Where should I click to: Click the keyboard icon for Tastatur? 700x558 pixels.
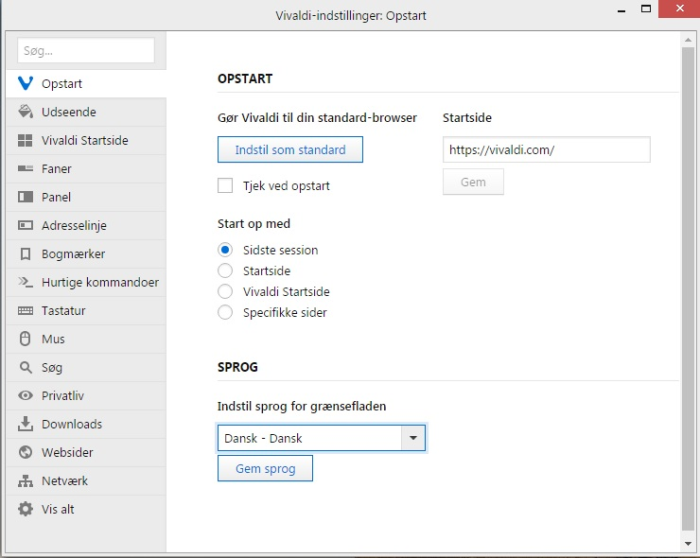(25, 310)
